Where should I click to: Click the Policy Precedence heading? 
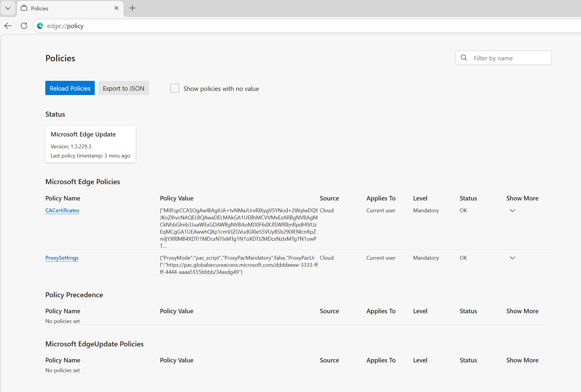click(x=74, y=295)
